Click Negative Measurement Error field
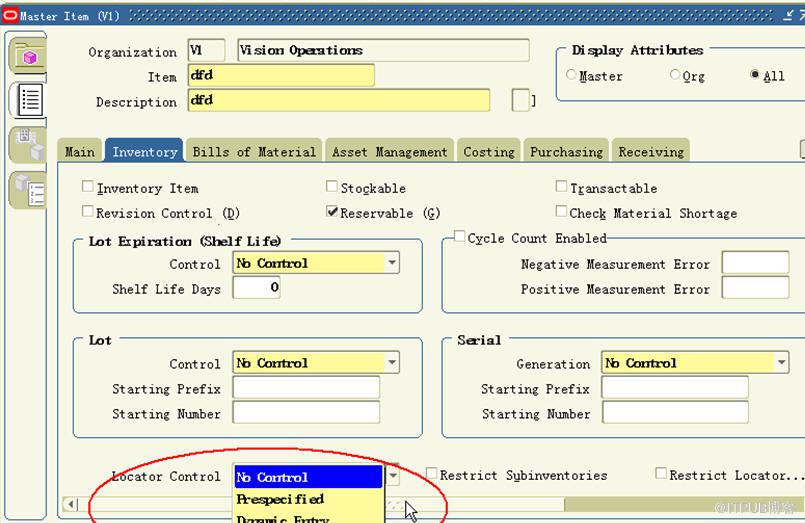 (755, 262)
